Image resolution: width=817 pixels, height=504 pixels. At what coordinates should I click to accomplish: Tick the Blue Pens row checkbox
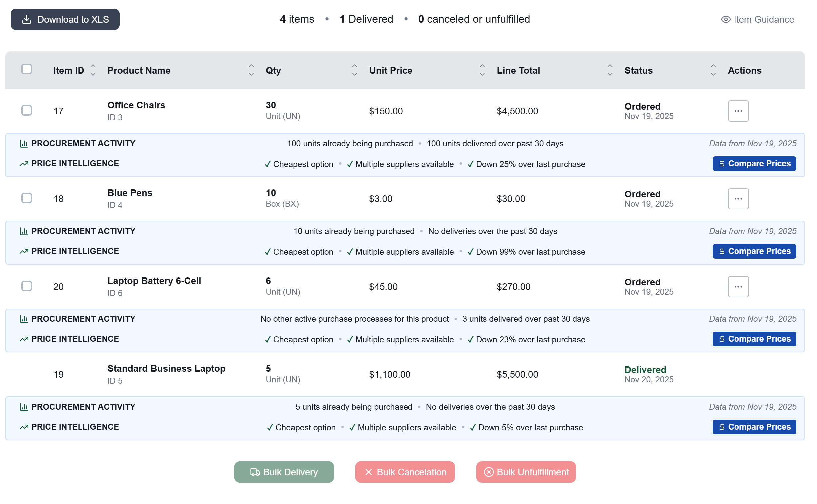coord(27,199)
